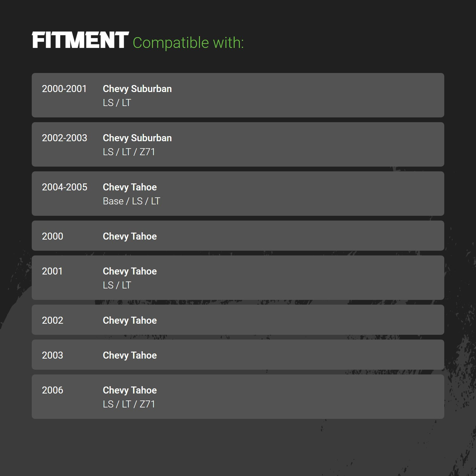Click the 'LS / LT' trim under 2001 Tahoe

point(117,285)
